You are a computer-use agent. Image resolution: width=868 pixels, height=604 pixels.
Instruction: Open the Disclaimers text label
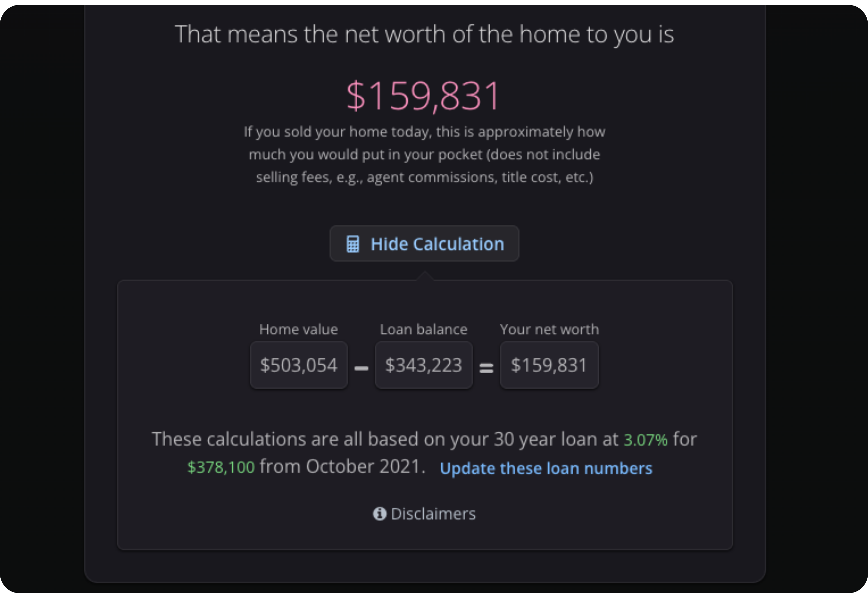(433, 514)
